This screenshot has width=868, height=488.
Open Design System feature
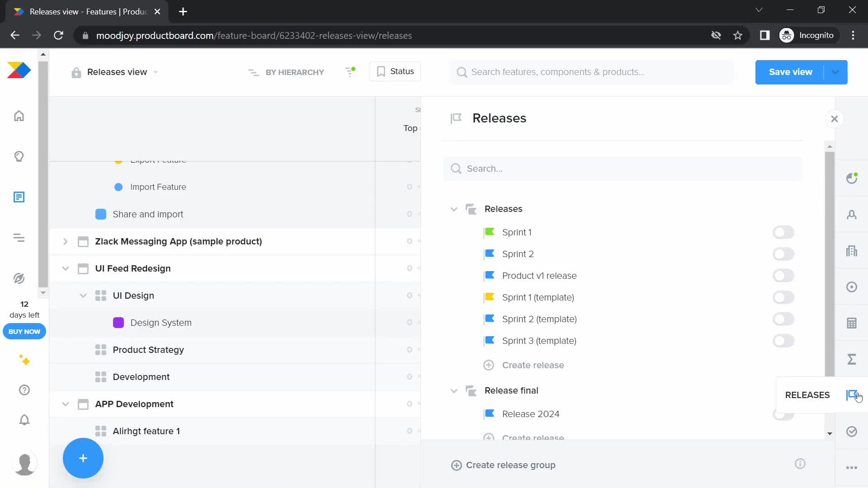161,323
